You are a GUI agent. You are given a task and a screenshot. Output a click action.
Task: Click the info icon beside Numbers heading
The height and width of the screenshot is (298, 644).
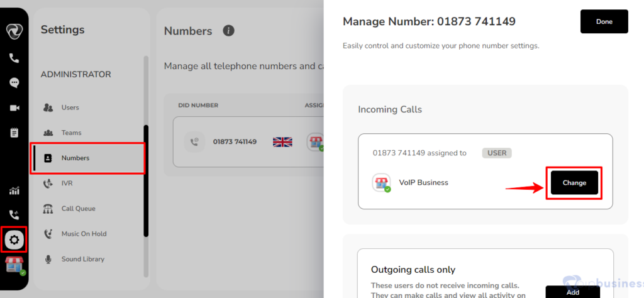[x=229, y=31]
